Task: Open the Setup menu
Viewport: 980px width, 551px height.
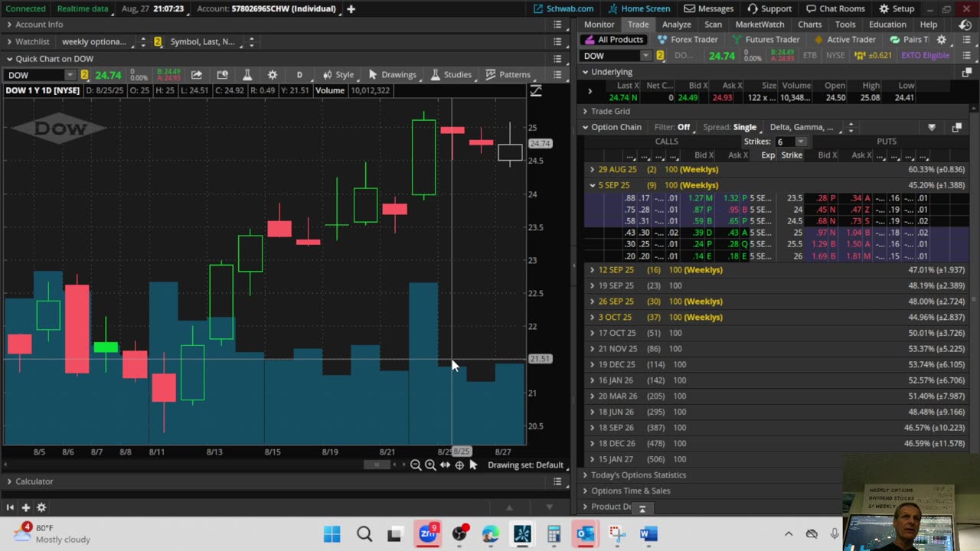Action: [x=897, y=8]
